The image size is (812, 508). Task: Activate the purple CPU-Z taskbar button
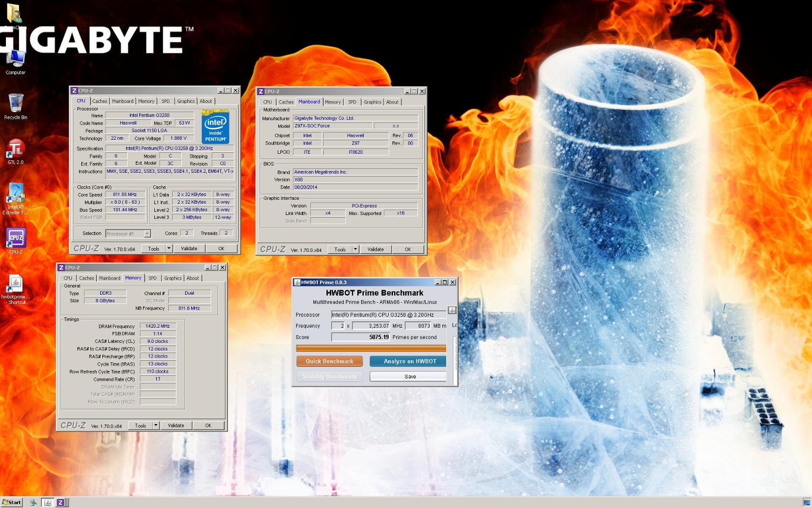[x=61, y=502]
